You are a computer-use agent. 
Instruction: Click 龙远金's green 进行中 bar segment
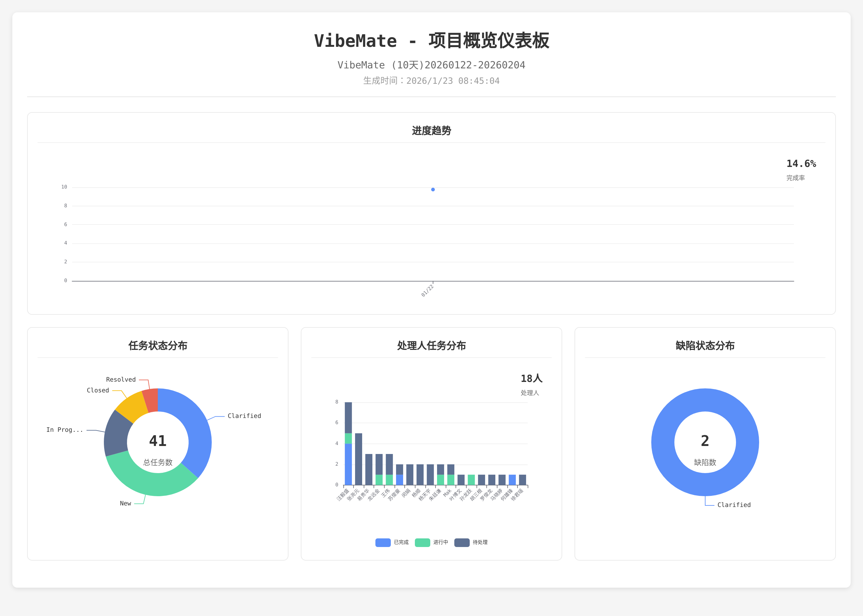tap(379, 480)
